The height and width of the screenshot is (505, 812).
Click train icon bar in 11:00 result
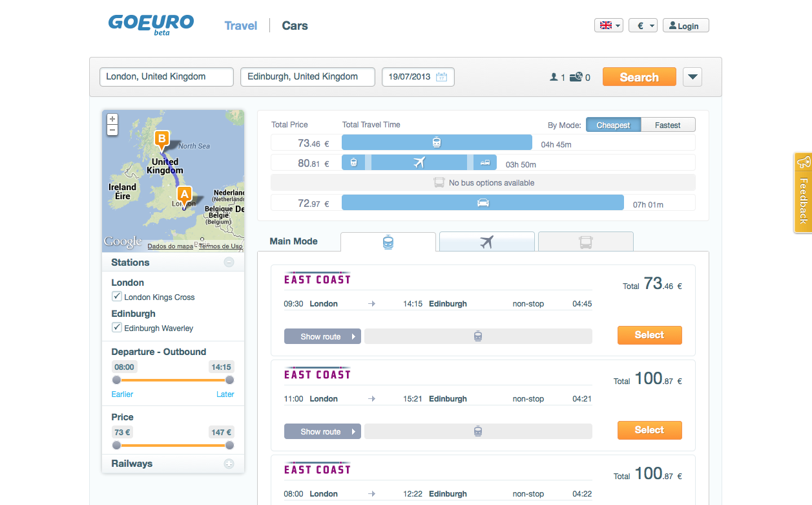click(478, 431)
